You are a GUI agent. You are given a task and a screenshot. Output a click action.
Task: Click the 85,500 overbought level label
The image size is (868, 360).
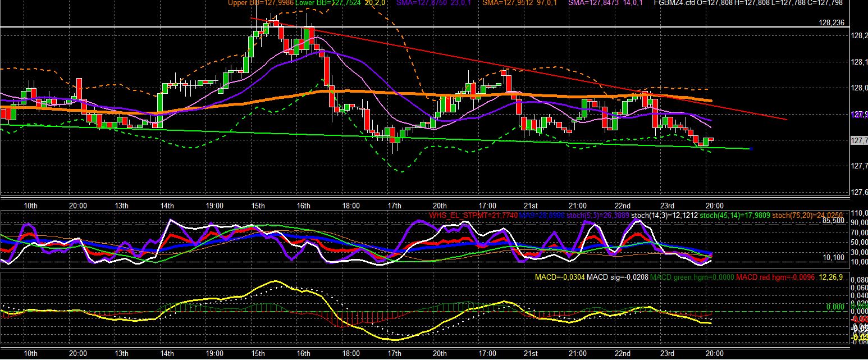(x=834, y=221)
